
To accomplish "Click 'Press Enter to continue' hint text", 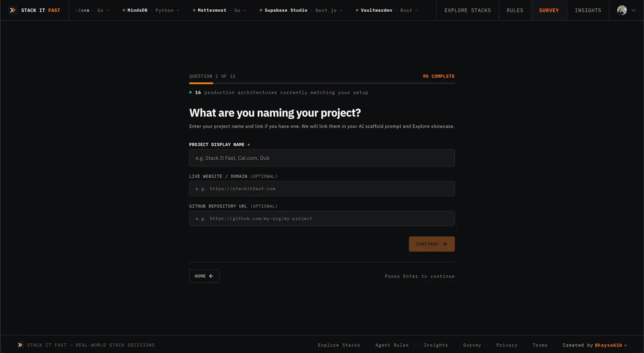I will [419, 276].
